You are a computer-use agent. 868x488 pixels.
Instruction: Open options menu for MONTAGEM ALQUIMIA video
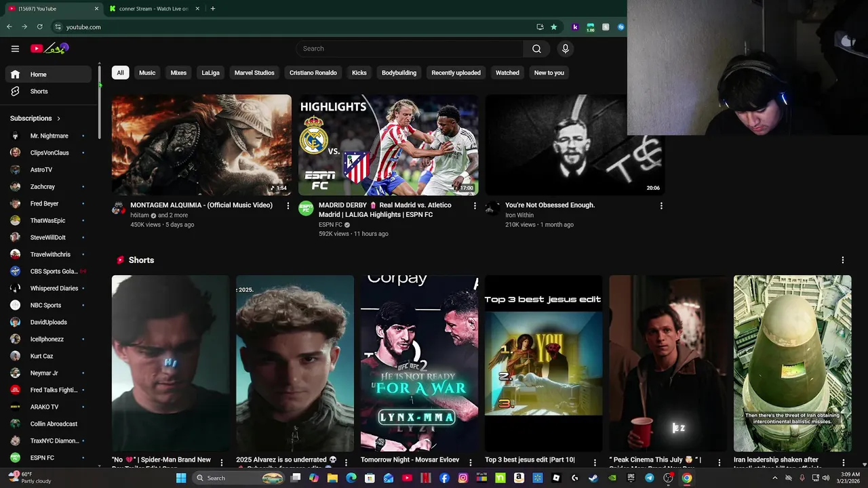click(x=288, y=205)
